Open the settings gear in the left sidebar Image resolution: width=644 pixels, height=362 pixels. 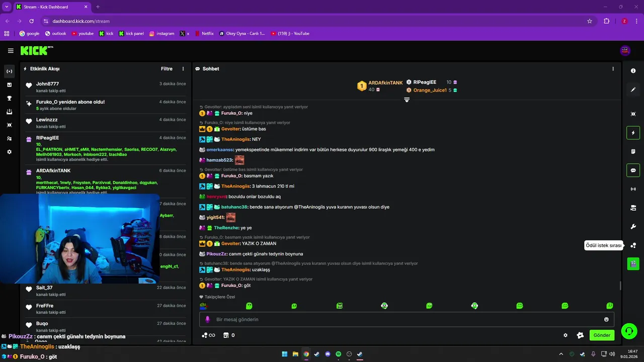tap(9, 152)
